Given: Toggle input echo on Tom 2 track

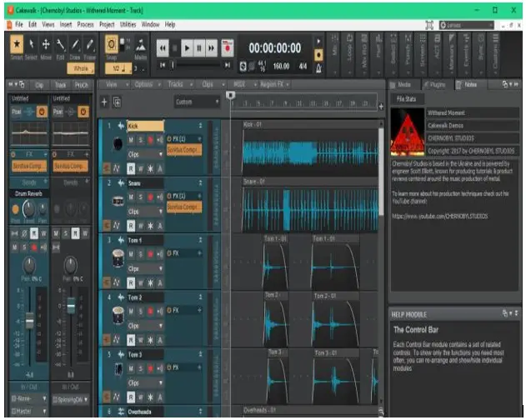Looking at the screenshot, I should (x=160, y=312).
